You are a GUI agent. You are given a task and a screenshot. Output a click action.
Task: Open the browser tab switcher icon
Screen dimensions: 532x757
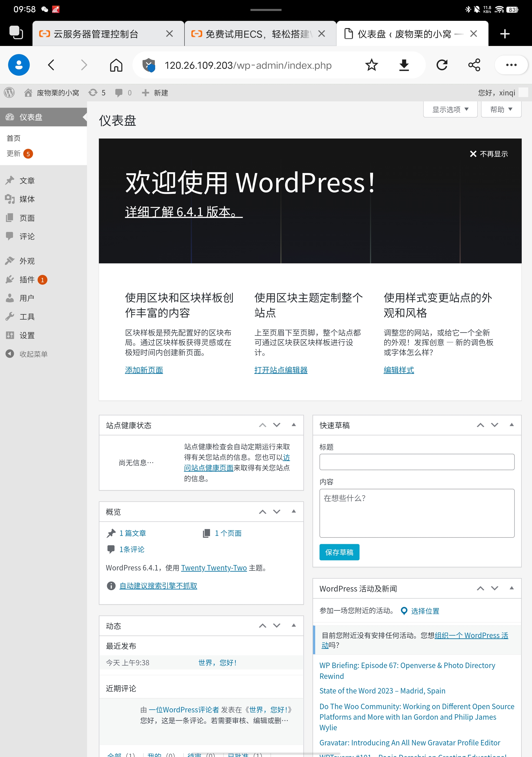(16, 33)
